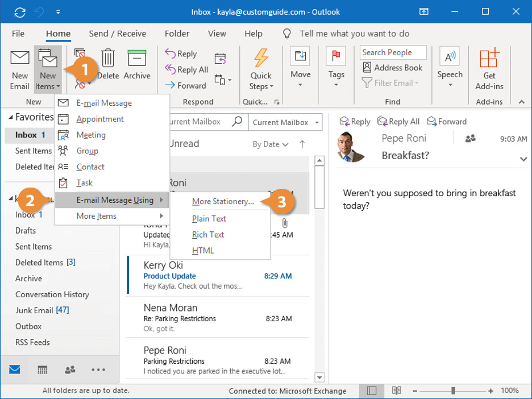This screenshot has height=399, width=532.
Task: Click the Archive icon in ribbon
Action: 137,59
